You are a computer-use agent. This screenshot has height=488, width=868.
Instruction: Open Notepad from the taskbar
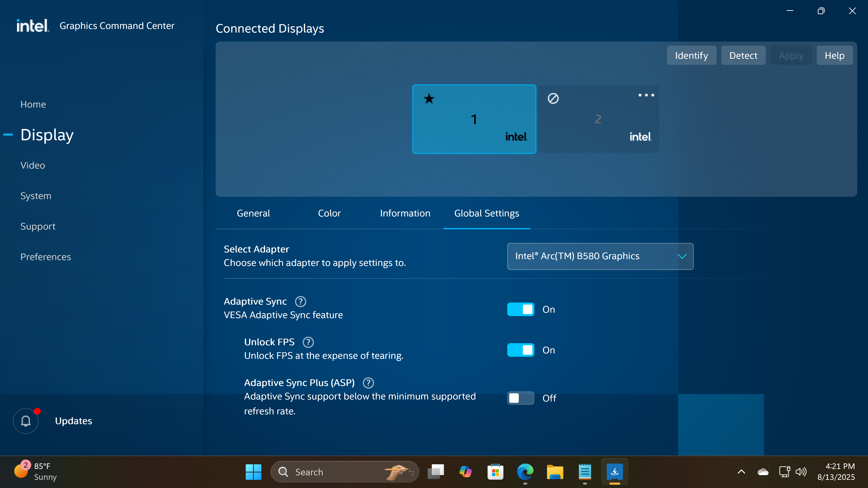click(x=585, y=472)
